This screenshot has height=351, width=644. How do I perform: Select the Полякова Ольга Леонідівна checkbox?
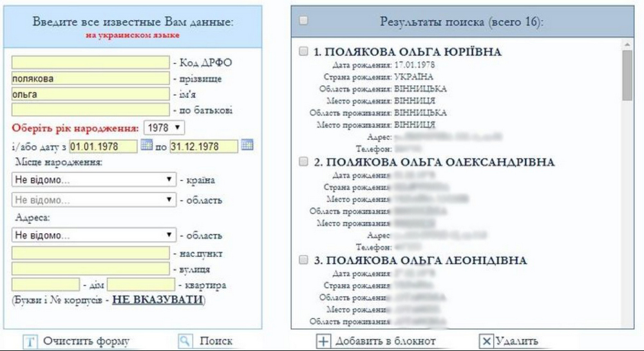[304, 261]
